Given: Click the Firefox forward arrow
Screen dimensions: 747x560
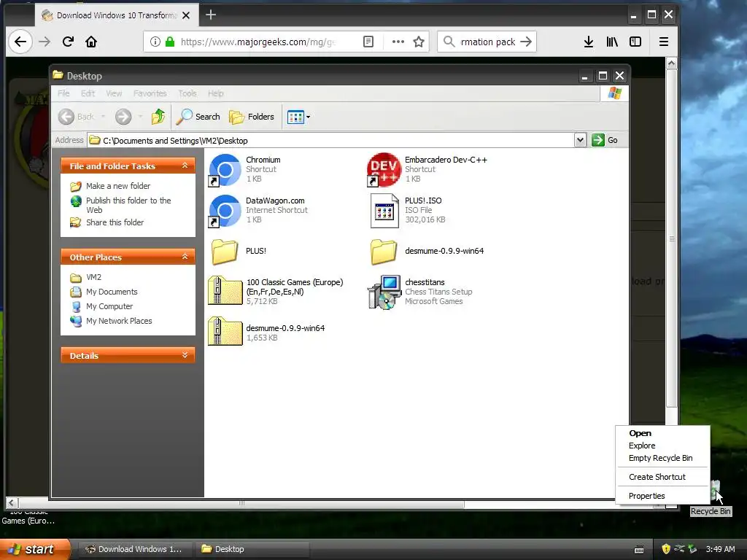Looking at the screenshot, I should (x=44, y=42).
